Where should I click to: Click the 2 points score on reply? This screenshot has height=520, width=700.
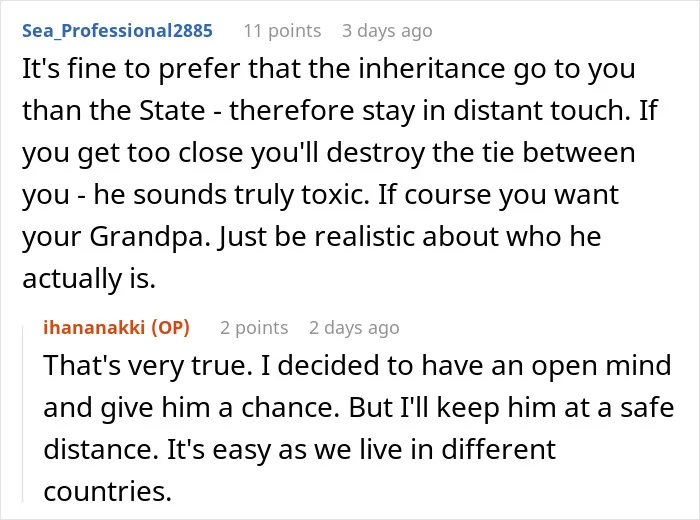254,328
